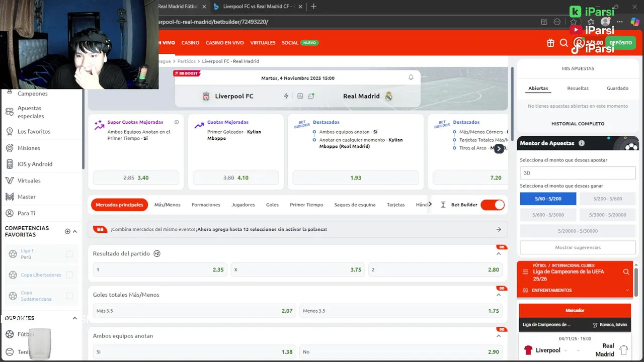Collapse the Ambos equipos anotan market
Viewport: 644px width, 362px height.
tap(499, 336)
